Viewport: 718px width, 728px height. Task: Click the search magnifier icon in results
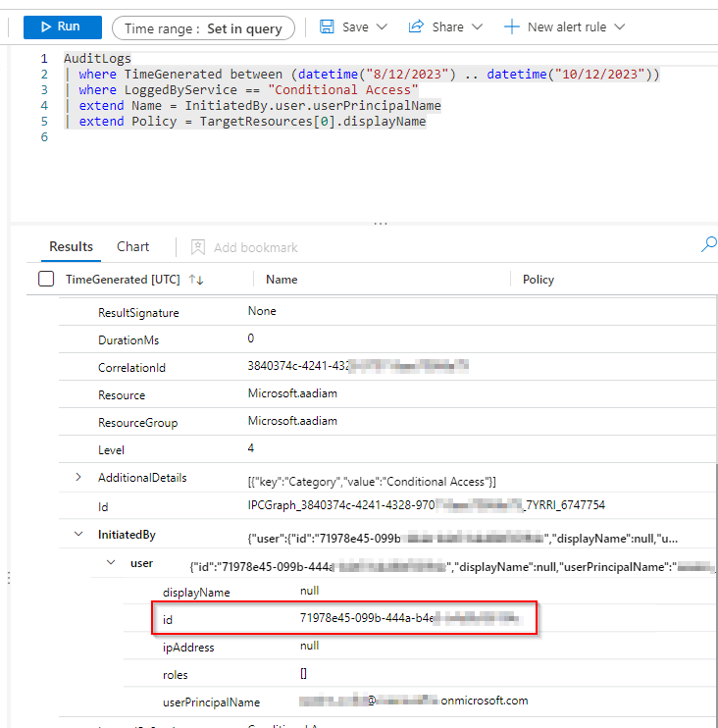(x=708, y=245)
